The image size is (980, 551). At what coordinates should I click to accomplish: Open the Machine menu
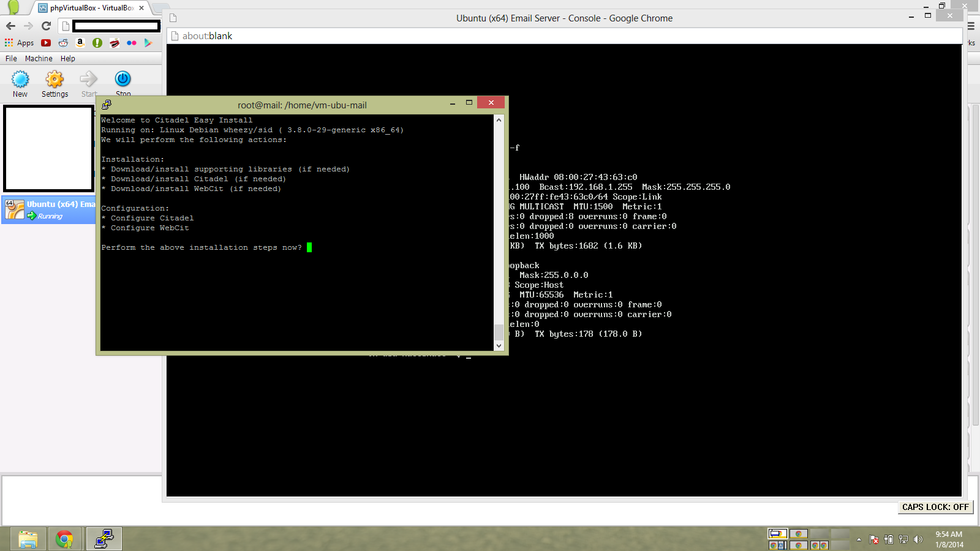click(39, 59)
